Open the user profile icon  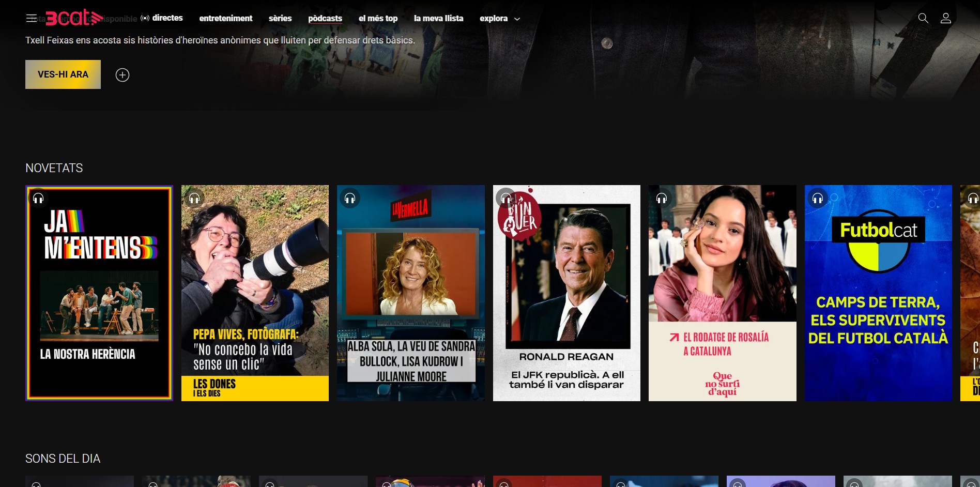click(945, 19)
